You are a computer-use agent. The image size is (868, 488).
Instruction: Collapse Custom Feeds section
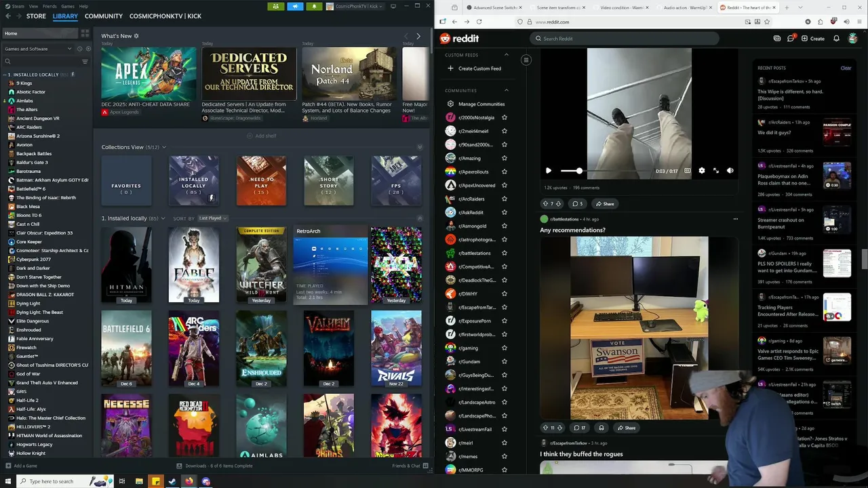[506, 55]
